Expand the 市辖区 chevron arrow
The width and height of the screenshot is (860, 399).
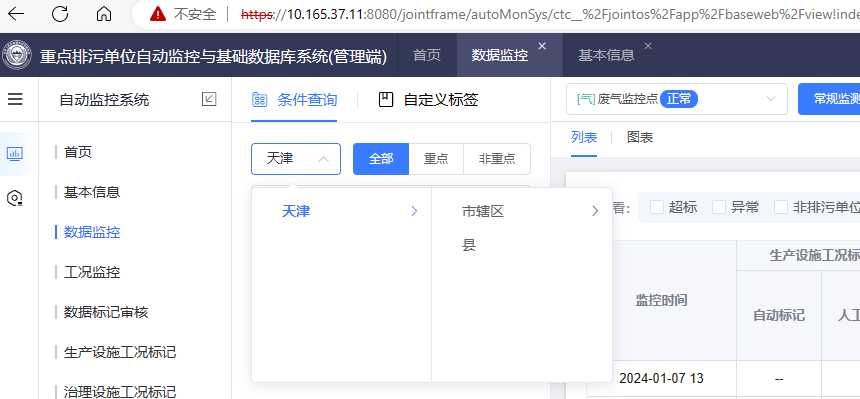click(x=595, y=211)
